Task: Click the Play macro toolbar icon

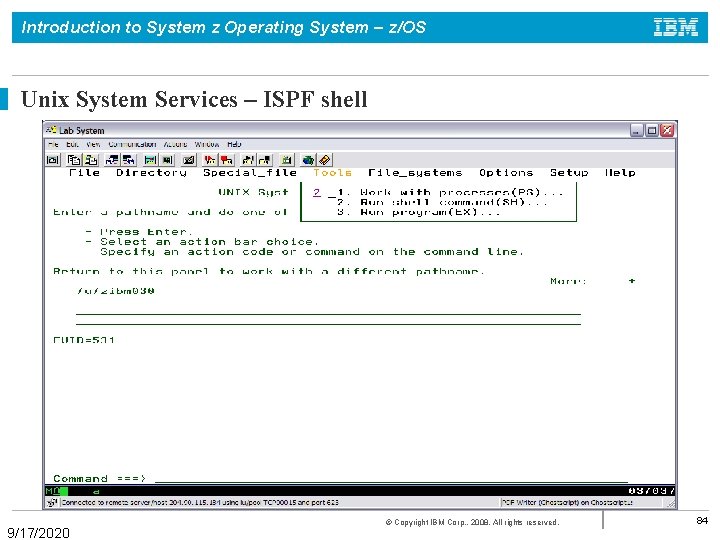Action: [x=248, y=160]
